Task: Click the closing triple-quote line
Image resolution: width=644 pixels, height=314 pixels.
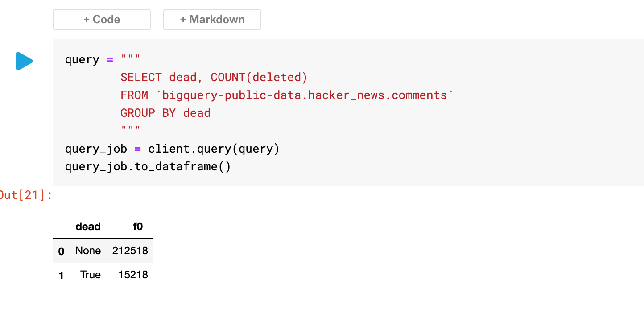Action: coord(131,130)
